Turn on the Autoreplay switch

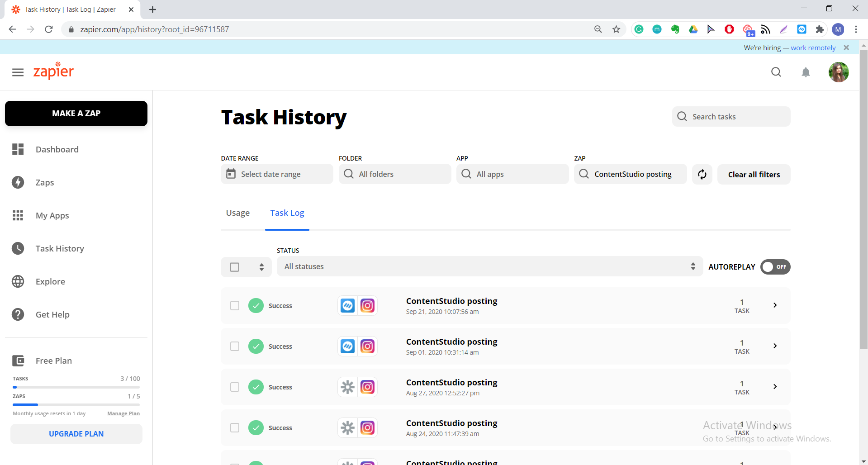pos(775,267)
